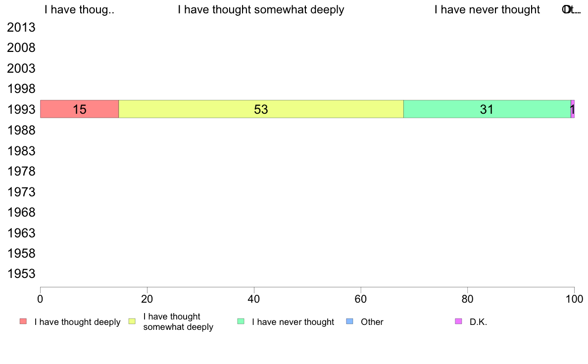Click the 'I have thought deeply' legend text
Viewport: 588px width, 364px height.
pos(77,322)
